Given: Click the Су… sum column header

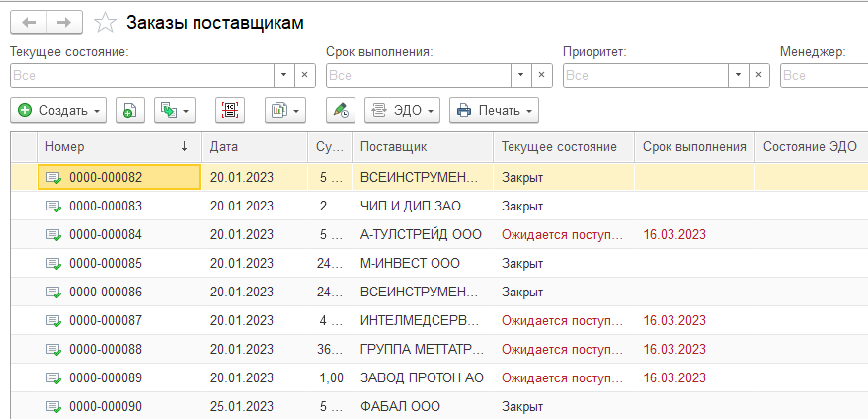Looking at the screenshot, I should click(x=330, y=147).
